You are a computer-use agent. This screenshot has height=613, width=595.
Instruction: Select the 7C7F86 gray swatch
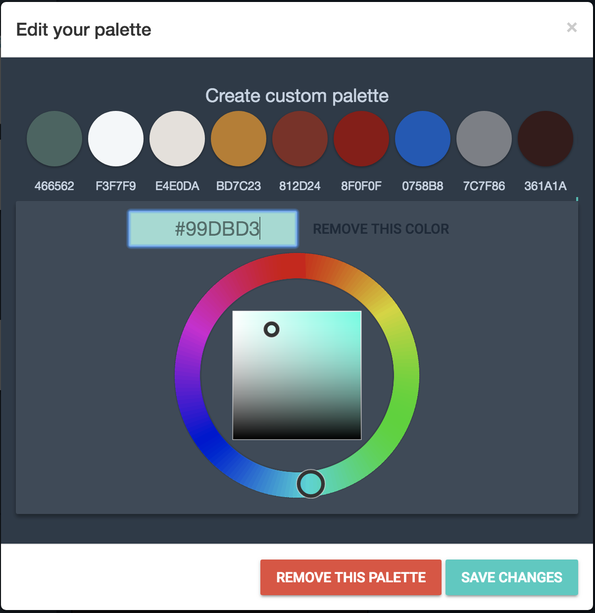coord(484,139)
